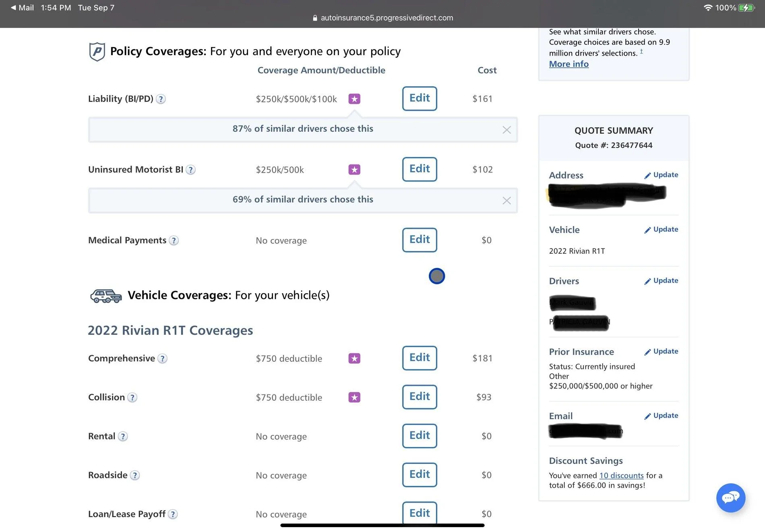
Task: Edit Loan/Lease Payoff coverage
Action: point(420,513)
